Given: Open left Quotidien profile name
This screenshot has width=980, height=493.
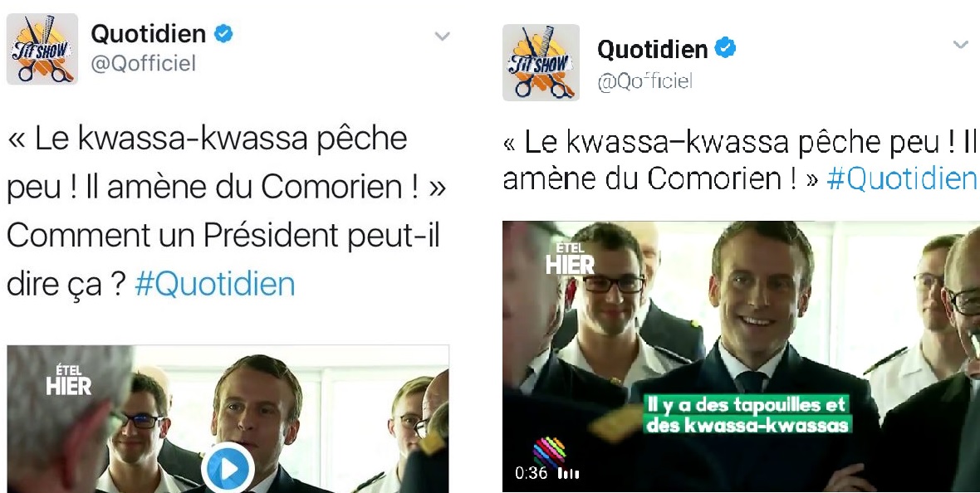Looking at the screenshot, I should click(x=148, y=34).
